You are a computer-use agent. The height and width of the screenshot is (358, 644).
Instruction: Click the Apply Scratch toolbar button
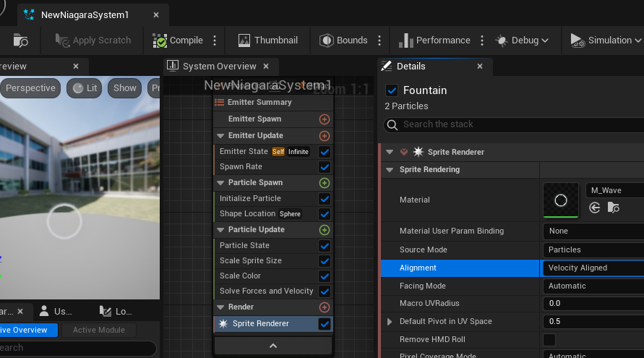click(93, 41)
